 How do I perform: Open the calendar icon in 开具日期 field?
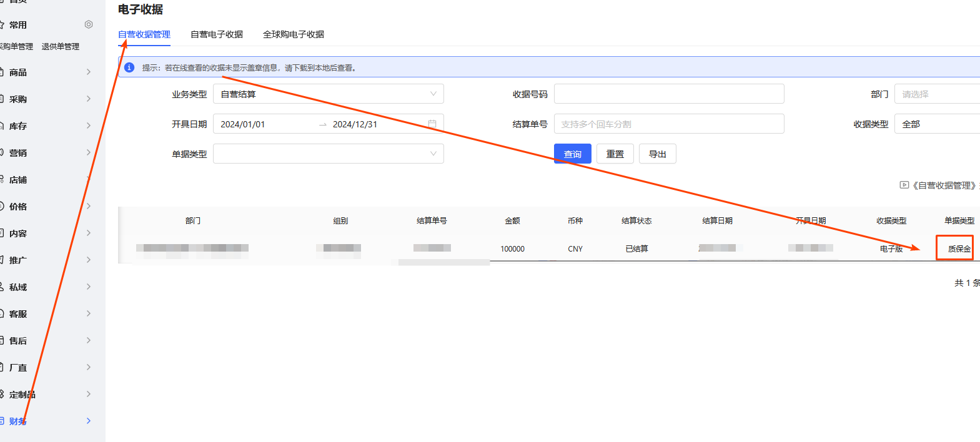432,124
